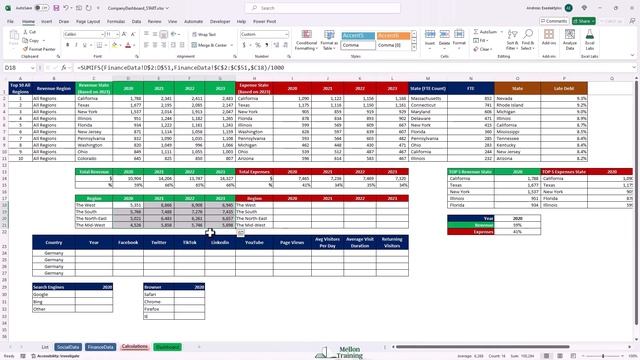Image resolution: width=640 pixels, height=360 pixels.
Task: Click Merge & Center
Action: [x=209, y=45]
